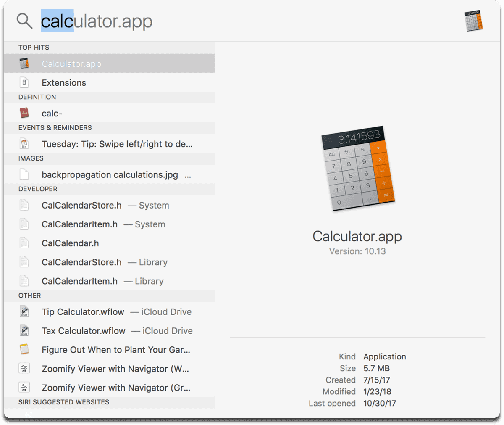Click the large Calculator preview icon
Screen dimensions: 504x425
[x=358, y=168]
